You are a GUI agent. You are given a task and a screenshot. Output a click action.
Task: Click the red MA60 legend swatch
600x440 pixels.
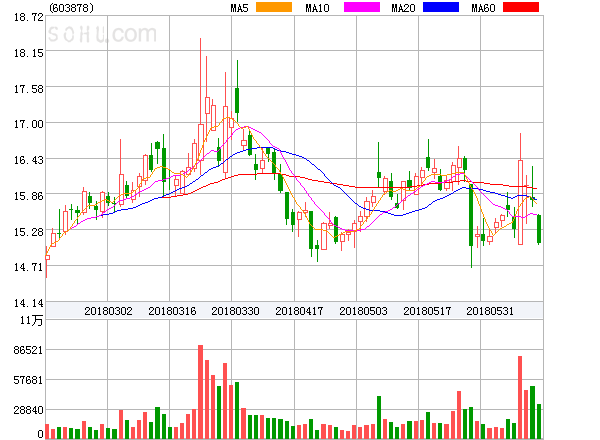coord(521,7)
